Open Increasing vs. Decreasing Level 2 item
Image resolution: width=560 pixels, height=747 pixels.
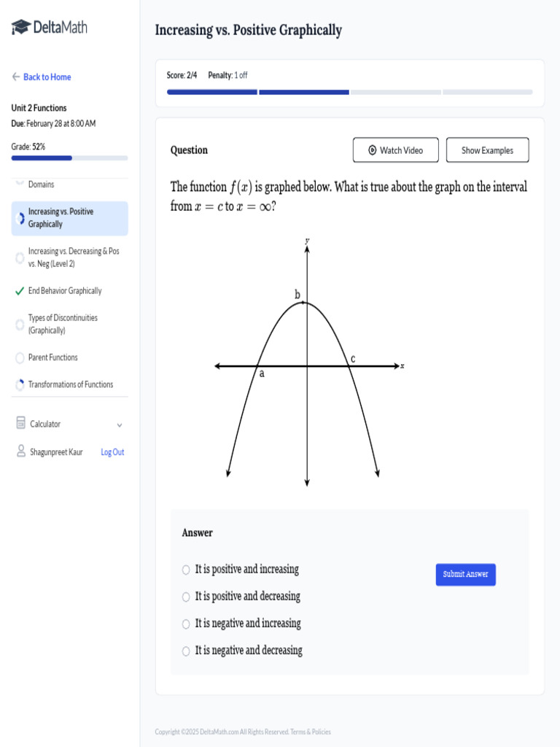(73, 257)
